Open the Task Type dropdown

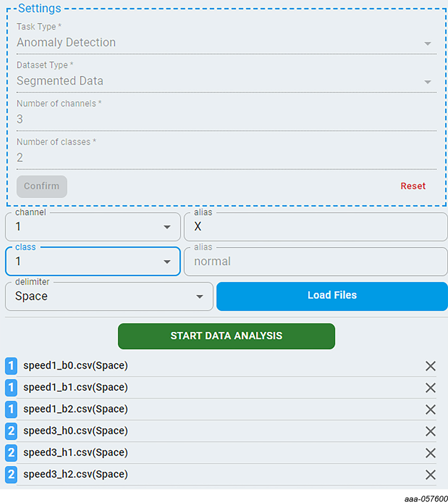point(427,43)
